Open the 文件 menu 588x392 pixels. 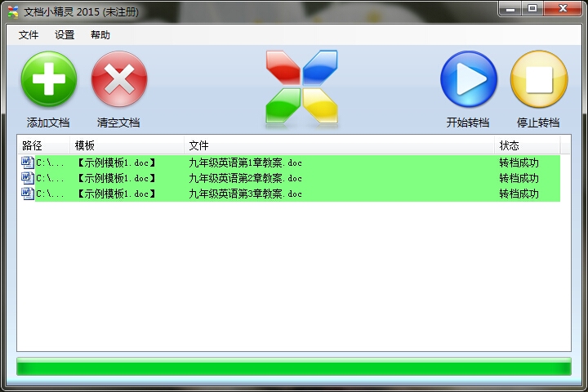29,35
